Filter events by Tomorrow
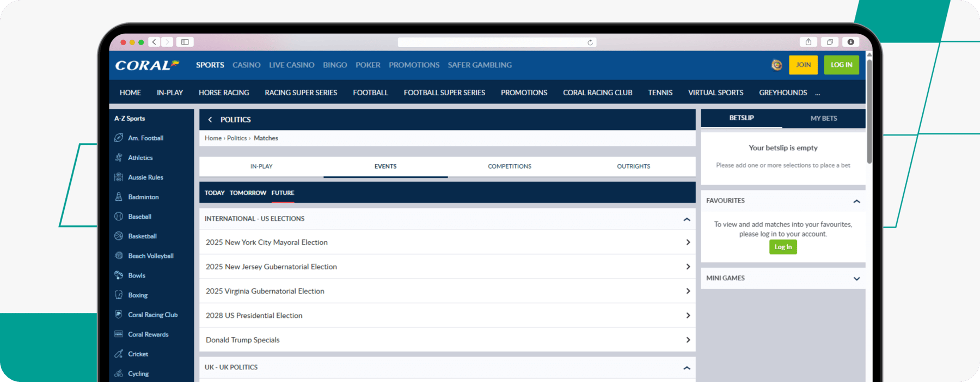980x382 pixels. click(x=248, y=193)
